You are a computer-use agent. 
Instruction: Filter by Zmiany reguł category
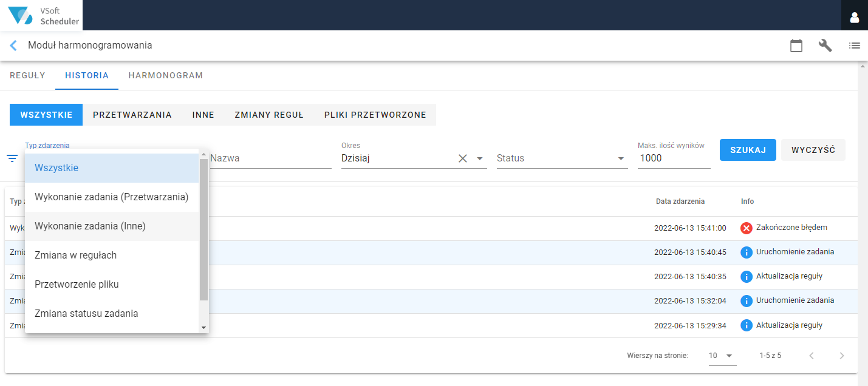coord(269,115)
